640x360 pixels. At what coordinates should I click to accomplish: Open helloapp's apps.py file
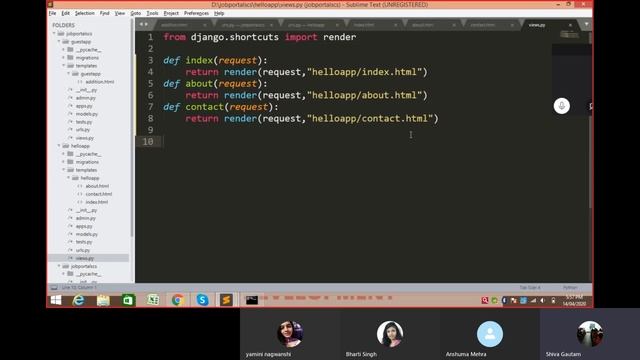(x=84, y=226)
